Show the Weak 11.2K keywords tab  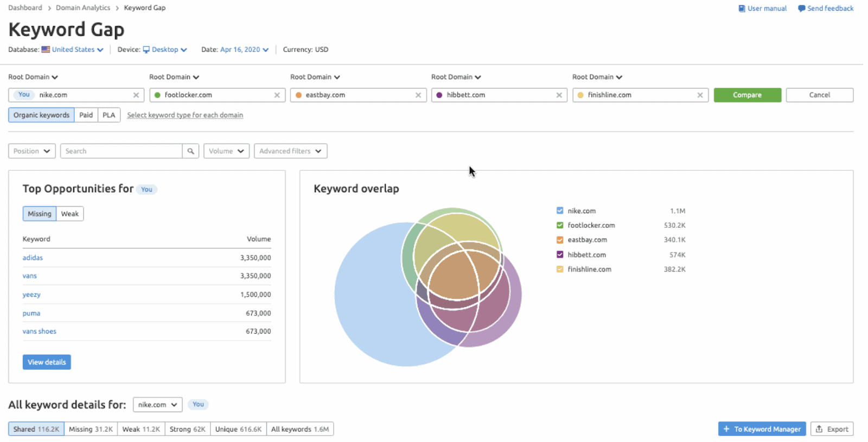141,429
